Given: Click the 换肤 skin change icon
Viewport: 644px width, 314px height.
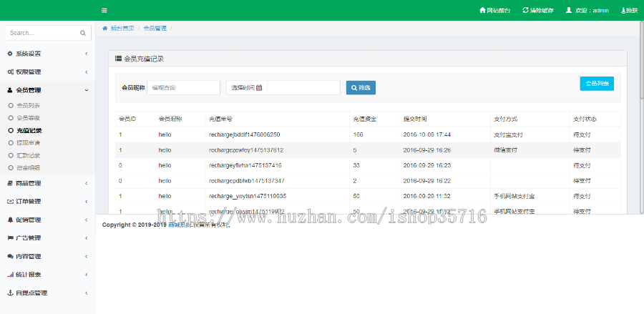Looking at the screenshot, I should coord(623,11).
